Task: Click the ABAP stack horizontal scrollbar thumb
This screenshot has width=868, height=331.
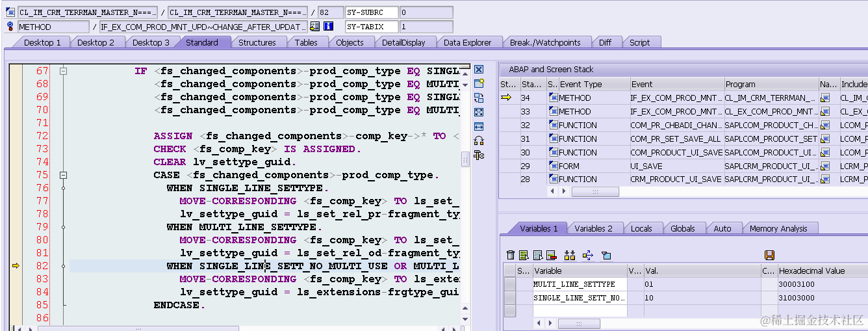Action: pos(594,192)
